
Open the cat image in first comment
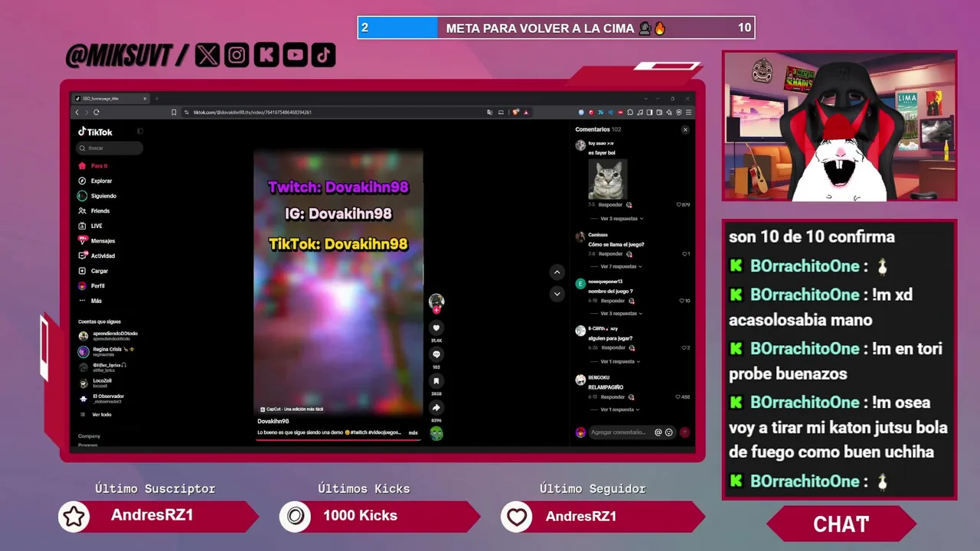[608, 179]
